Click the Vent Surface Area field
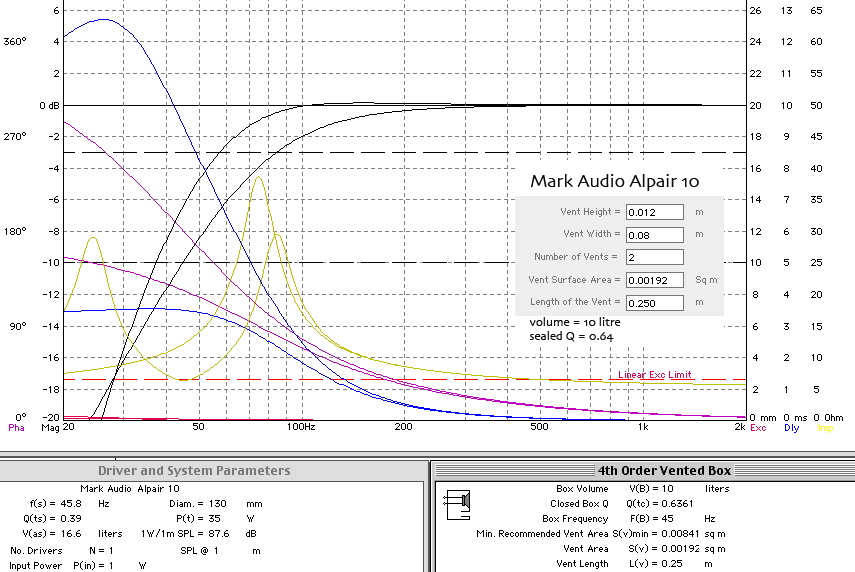This screenshot has width=855, height=572. [x=654, y=280]
